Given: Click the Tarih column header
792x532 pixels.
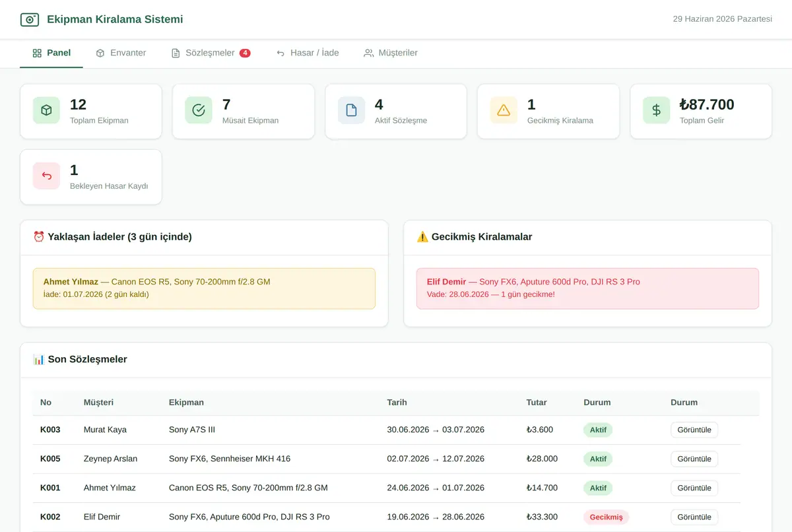Looking at the screenshot, I should coord(397,402).
